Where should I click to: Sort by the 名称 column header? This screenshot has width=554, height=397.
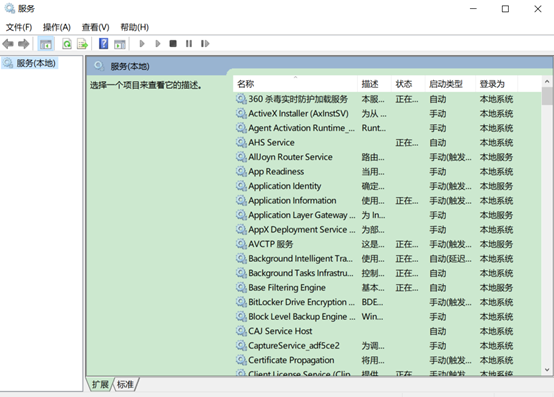click(x=295, y=84)
